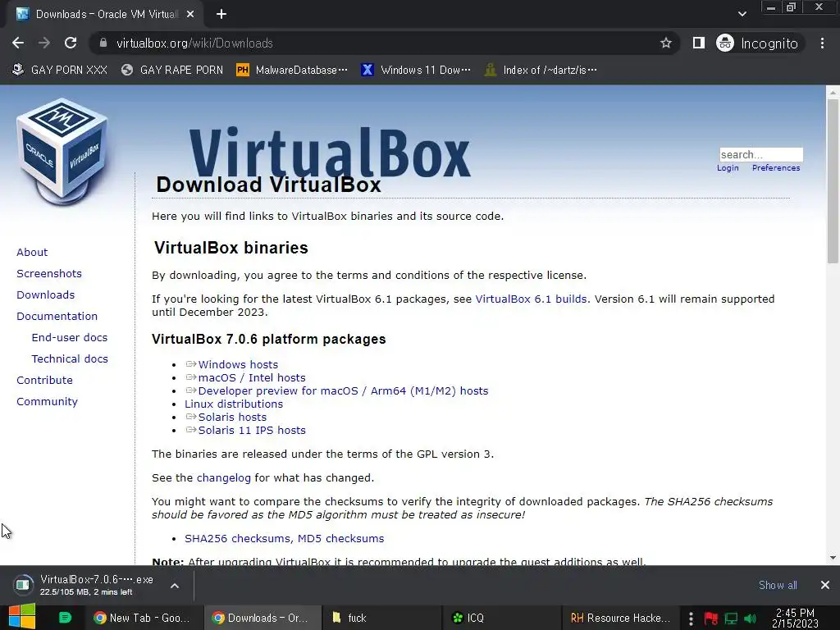Download the Solaris hosts package

point(232,417)
